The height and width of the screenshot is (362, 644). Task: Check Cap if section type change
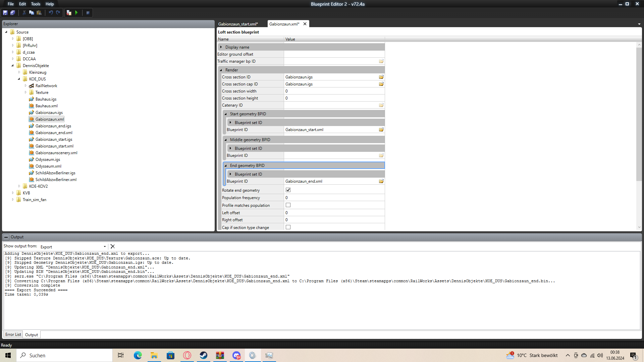point(288,227)
